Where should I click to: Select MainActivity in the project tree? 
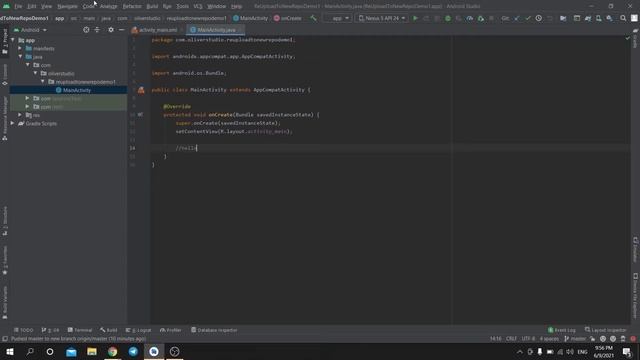point(77,90)
